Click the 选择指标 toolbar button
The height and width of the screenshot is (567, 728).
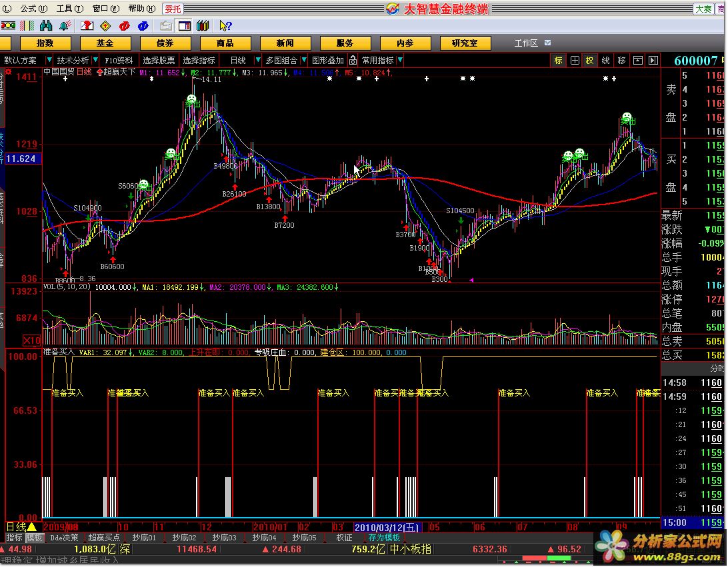(x=199, y=61)
